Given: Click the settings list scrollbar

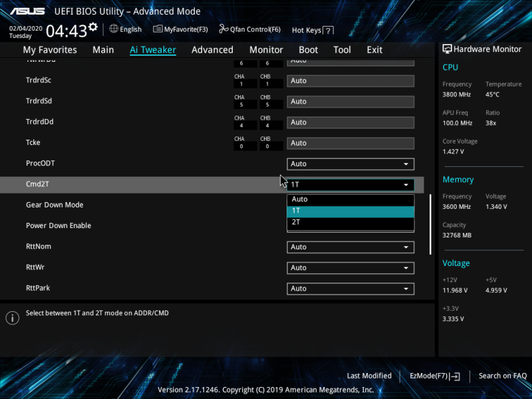Looking at the screenshot, I should (x=430, y=224).
